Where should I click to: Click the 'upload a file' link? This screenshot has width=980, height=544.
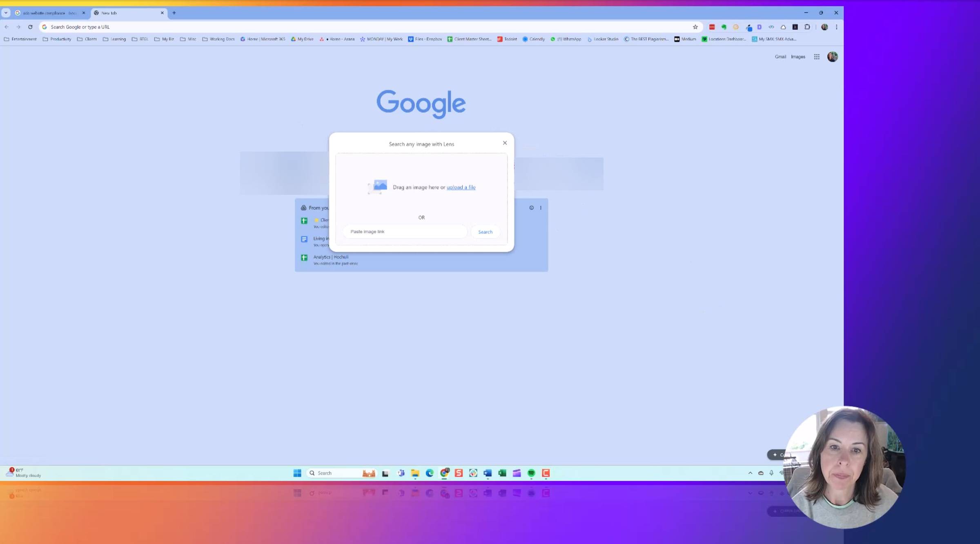point(461,187)
